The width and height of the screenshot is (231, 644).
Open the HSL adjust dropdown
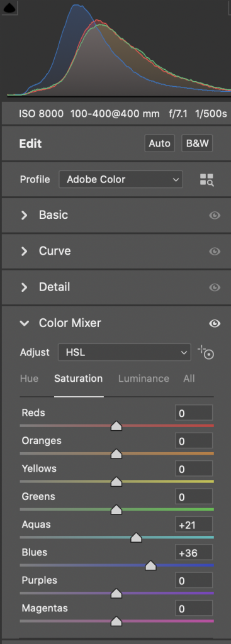point(125,352)
